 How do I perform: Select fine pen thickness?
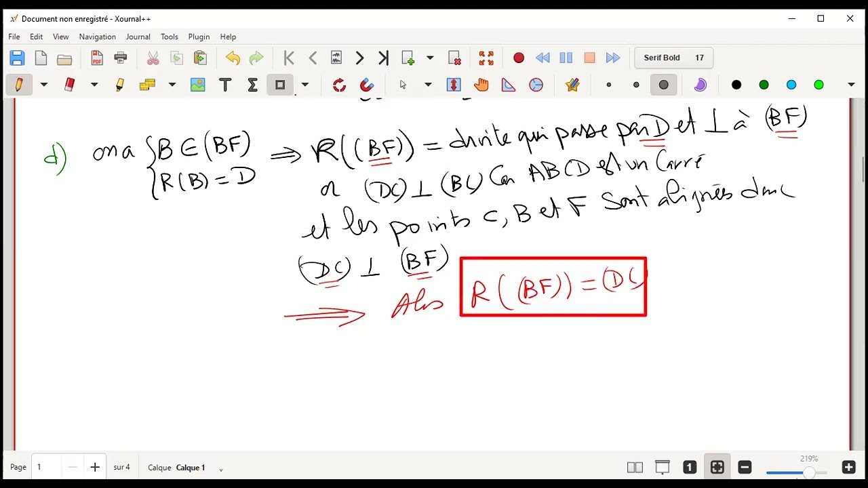click(609, 85)
